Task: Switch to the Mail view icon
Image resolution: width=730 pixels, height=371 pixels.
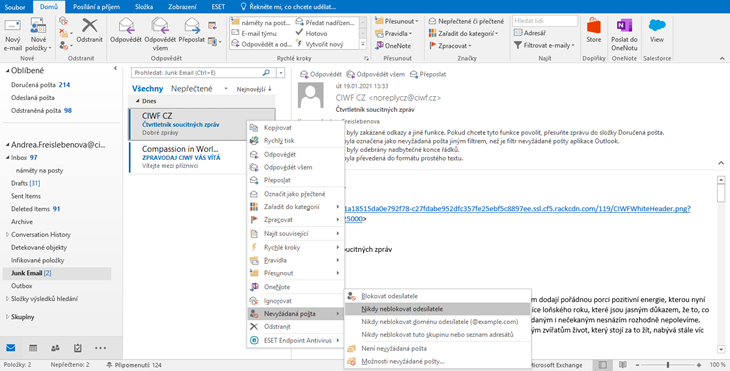Action: (x=10, y=348)
